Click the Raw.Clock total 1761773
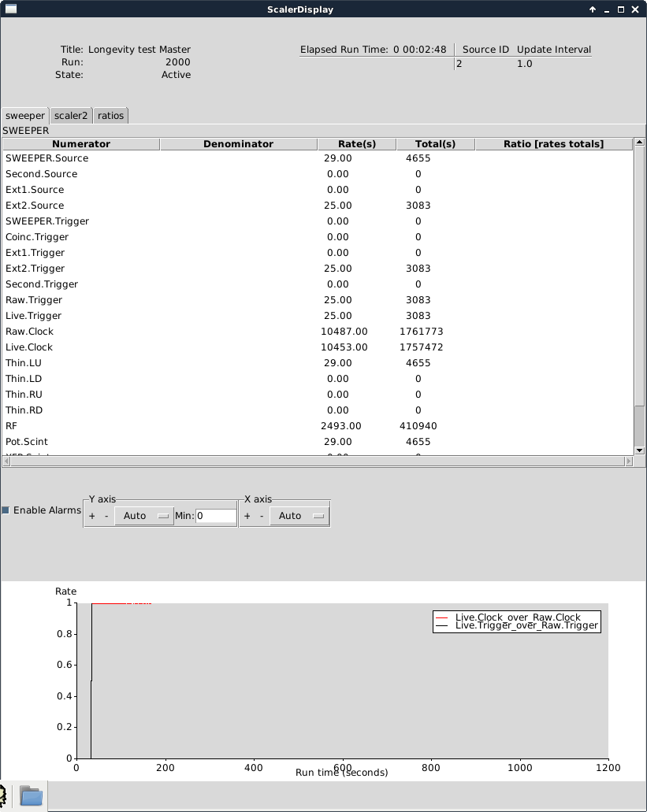The image size is (647, 812). [x=421, y=332]
